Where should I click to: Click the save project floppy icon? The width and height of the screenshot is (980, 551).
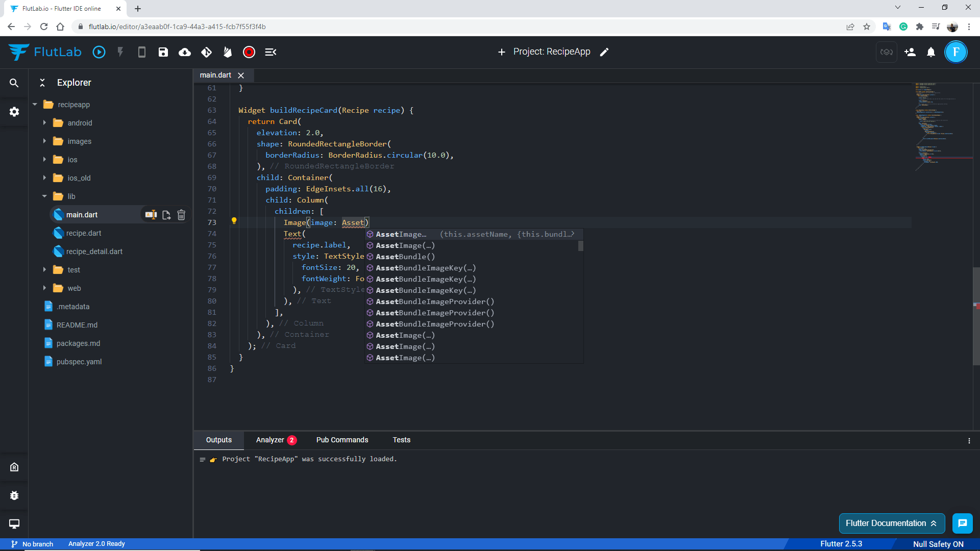(x=163, y=52)
